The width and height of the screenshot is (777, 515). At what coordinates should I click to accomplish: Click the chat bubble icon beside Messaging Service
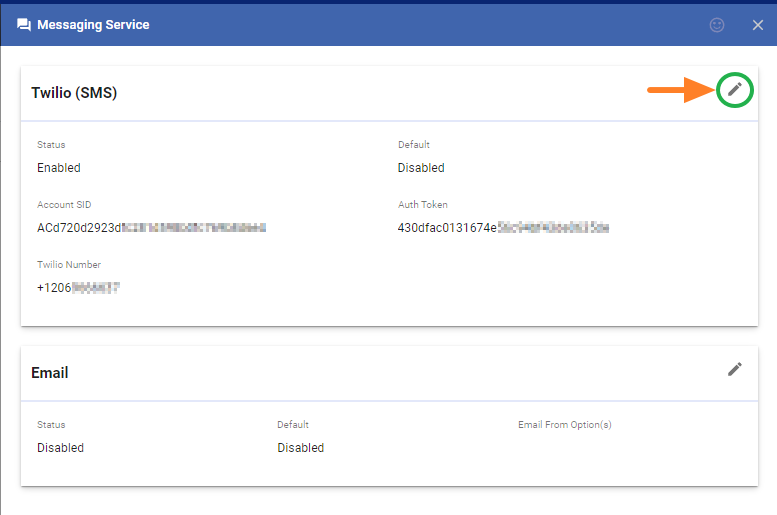click(x=24, y=25)
